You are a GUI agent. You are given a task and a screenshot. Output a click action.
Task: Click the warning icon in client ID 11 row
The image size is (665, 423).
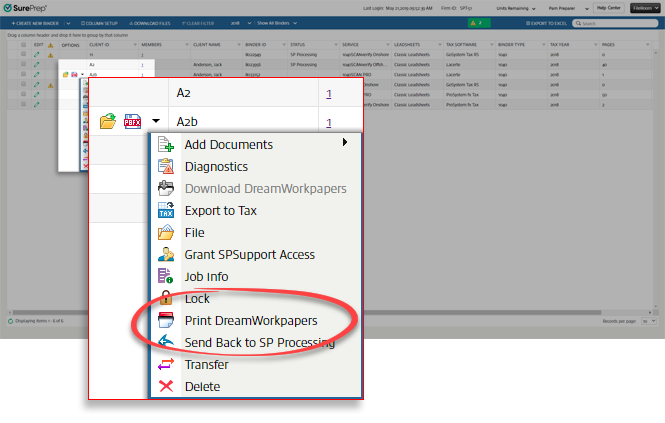50,55
